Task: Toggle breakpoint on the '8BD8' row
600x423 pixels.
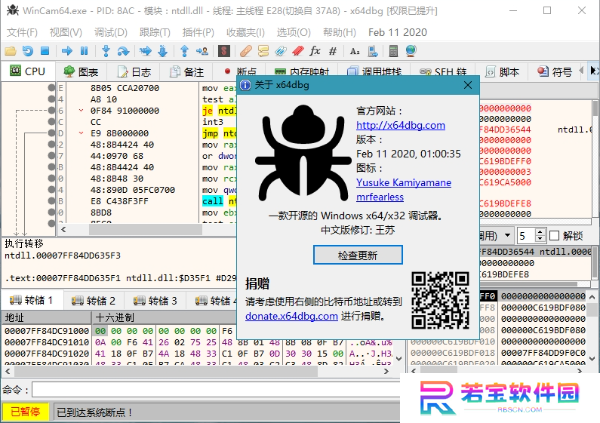Action: [51, 212]
